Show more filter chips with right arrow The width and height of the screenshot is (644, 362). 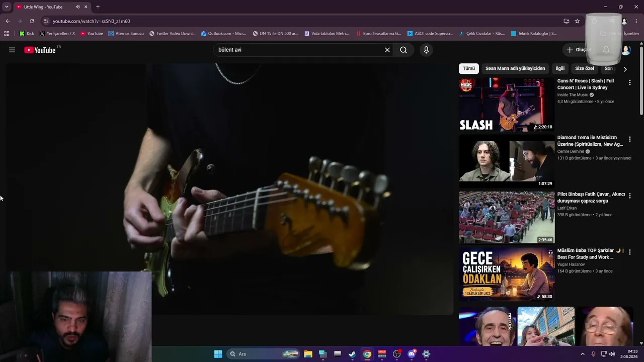tap(625, 69)
